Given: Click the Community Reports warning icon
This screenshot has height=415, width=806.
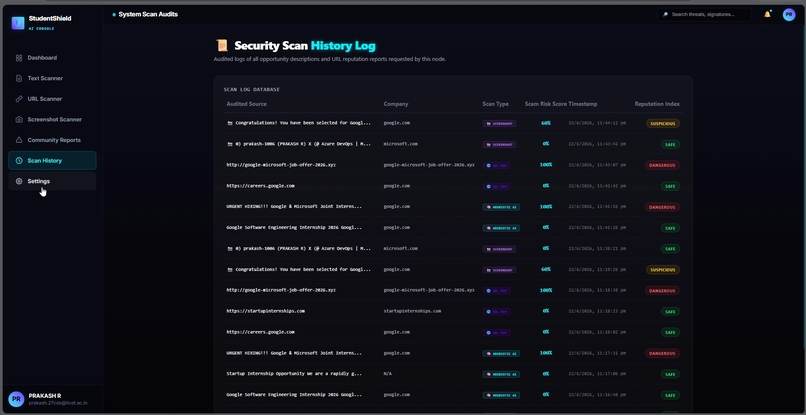Looking at the screenshot, I should pos(19,140).
